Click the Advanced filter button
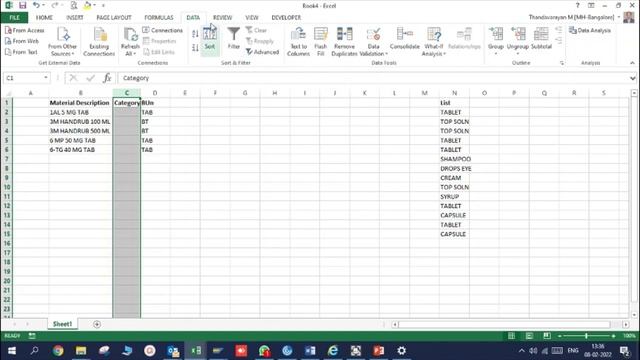The image size is (640, 360). point(262,52)
